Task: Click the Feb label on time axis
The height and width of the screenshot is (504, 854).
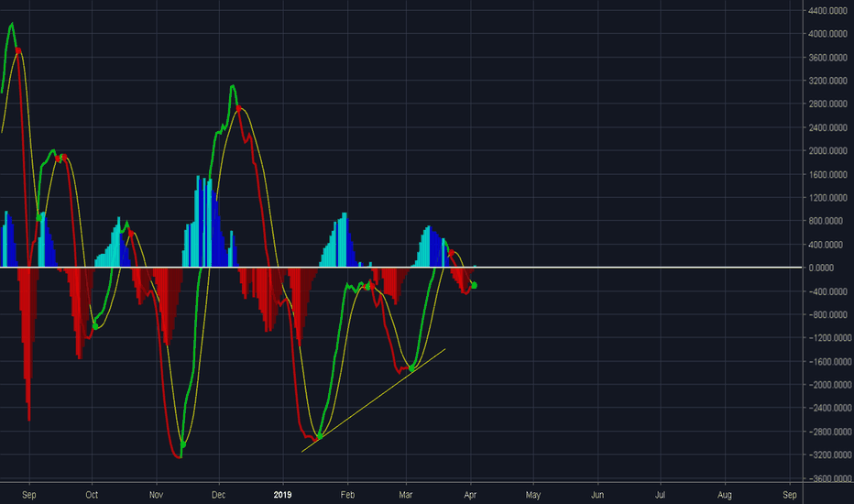Action: [347, 495]
